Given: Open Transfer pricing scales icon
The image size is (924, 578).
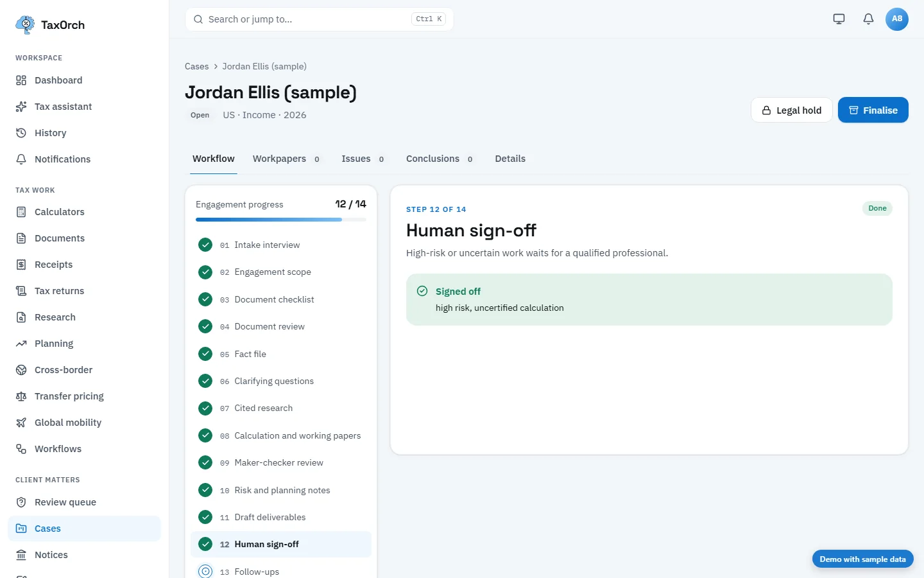Looking at the screenshot, I should click(21, 396).
